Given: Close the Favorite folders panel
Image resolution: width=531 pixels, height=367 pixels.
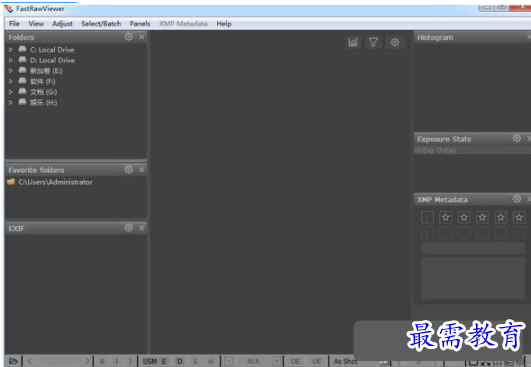Looking at the screenshot, I should pos(142,169).
